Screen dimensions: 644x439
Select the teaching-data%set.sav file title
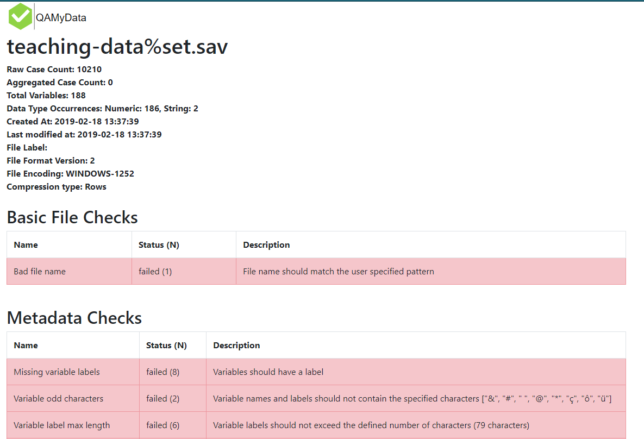pyautogui.click(x=117, y=46)
